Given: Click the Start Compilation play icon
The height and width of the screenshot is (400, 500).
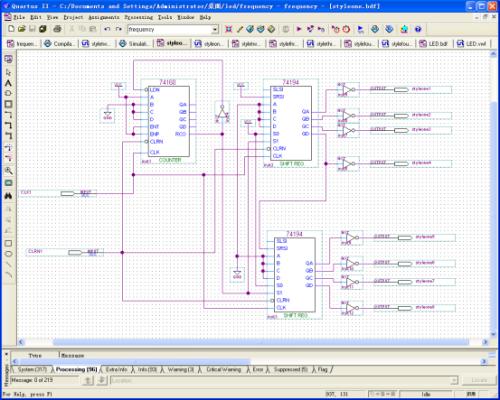Looking at the screenshot, I should 299,29.
